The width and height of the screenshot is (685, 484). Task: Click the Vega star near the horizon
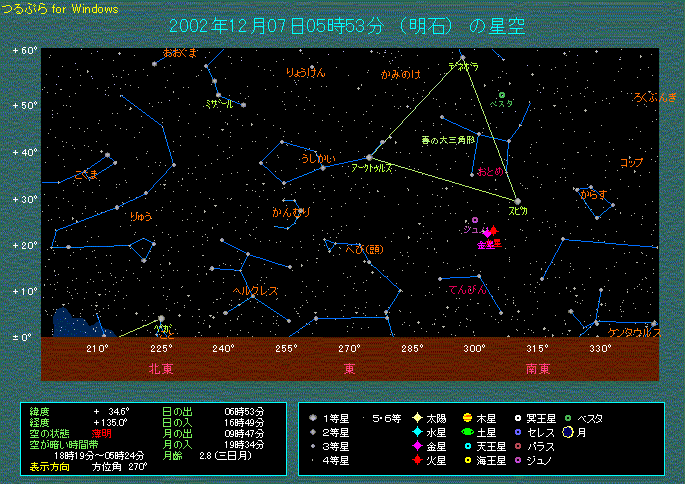coord(162,319)
